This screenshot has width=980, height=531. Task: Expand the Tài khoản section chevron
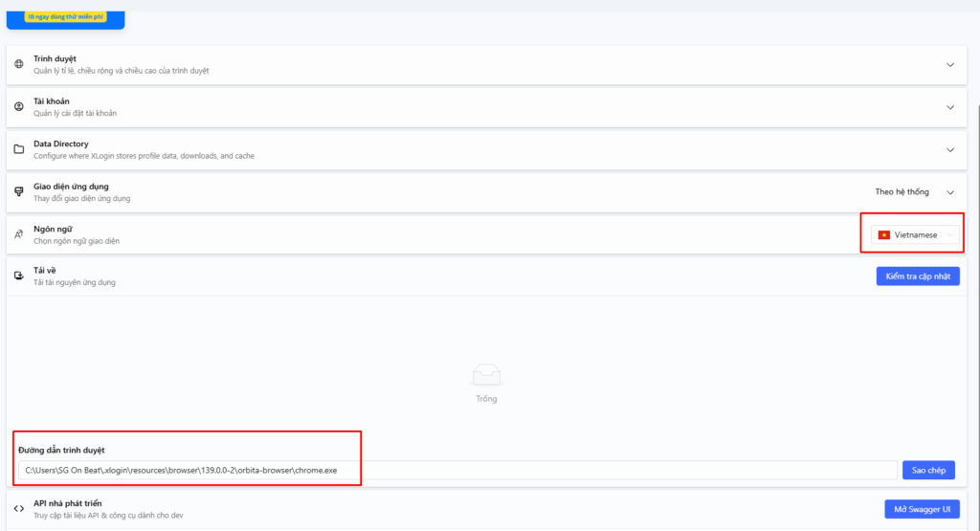click(x=949, y=107)
